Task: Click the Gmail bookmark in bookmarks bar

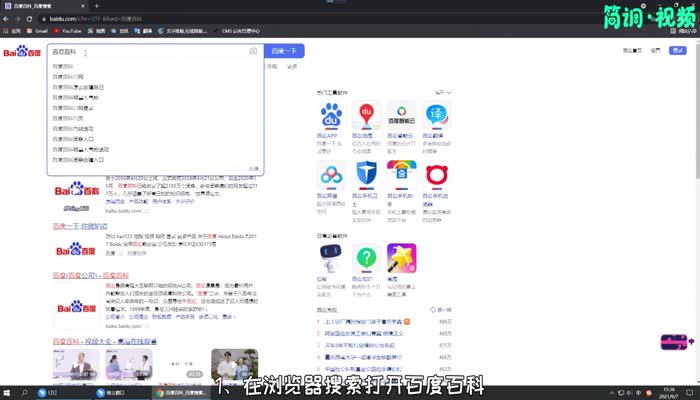Action: [37, 30]
